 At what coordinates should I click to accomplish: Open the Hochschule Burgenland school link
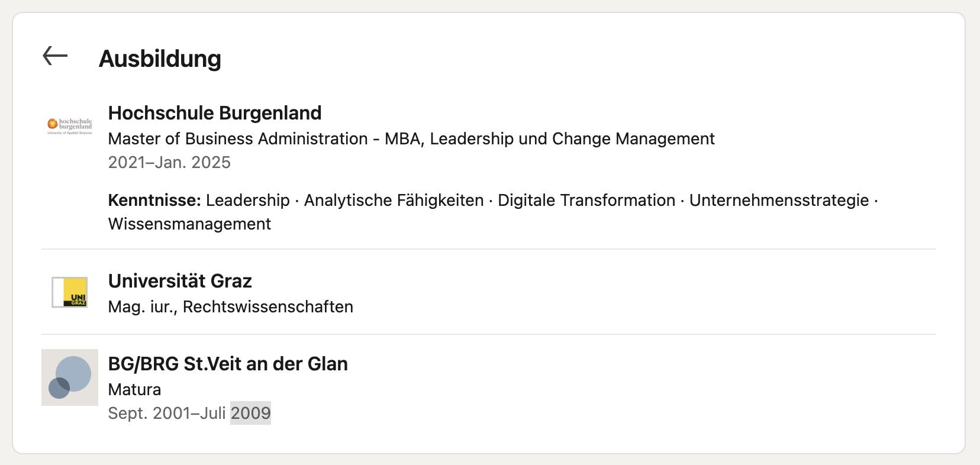coord(215,113)
